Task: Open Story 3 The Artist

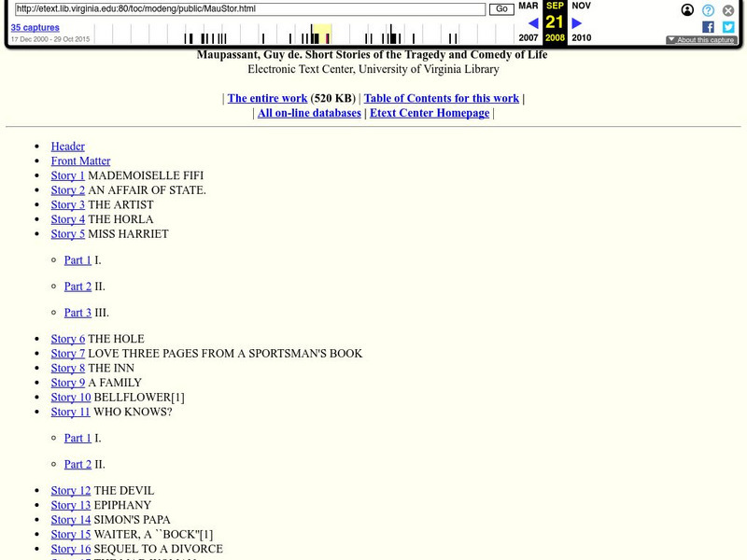Action: 67,204
